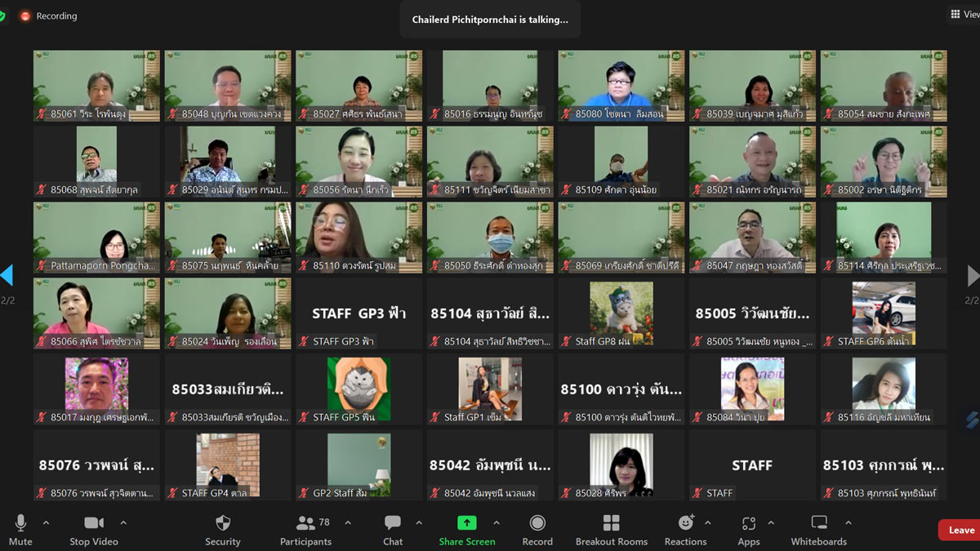Click the red Leave button
This screenshot has width=980, height=551.
tap(960, 530)
